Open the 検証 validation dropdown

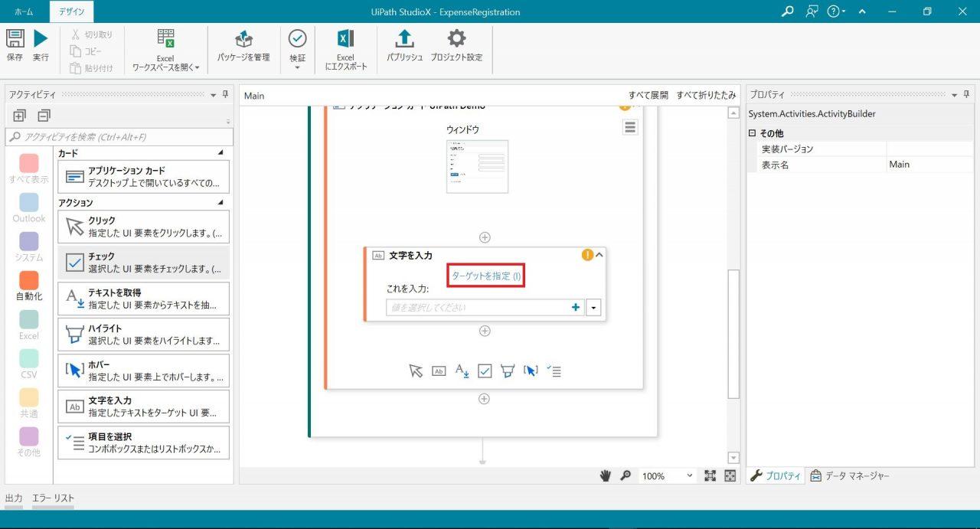point(297,50)
